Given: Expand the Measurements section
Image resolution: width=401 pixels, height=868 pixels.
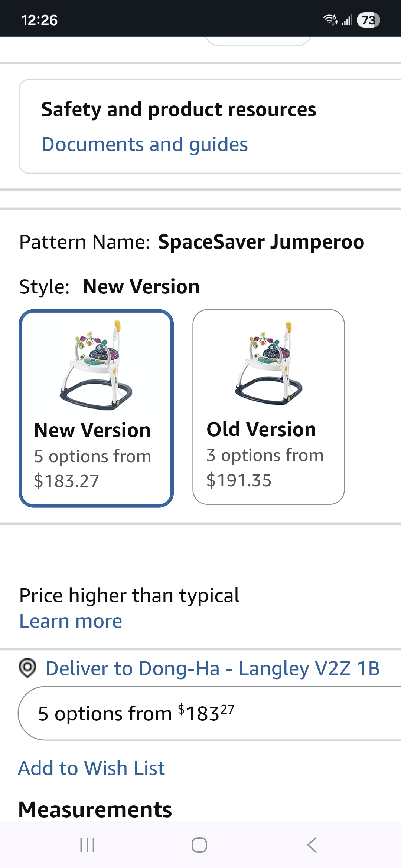Looking at the screenshot, I should click(95, 809).
